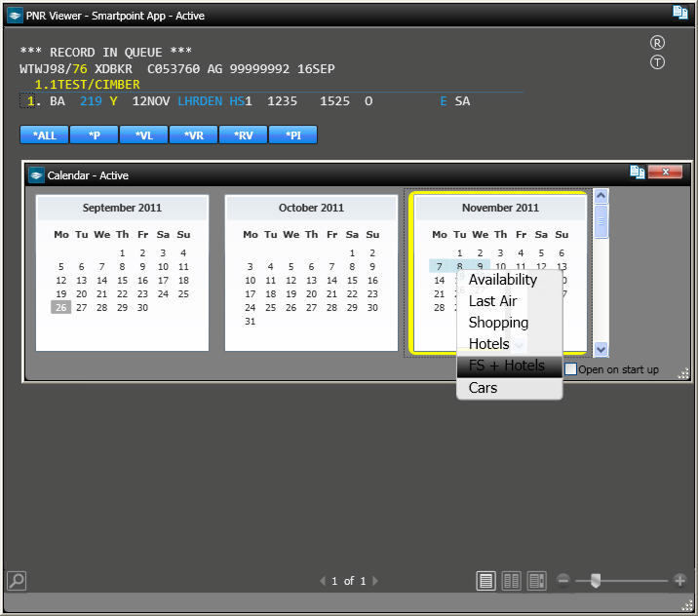Click the E ticket indicator link
Image resolution: width=698 pixels, height=616 pixels.
(444, 101)
